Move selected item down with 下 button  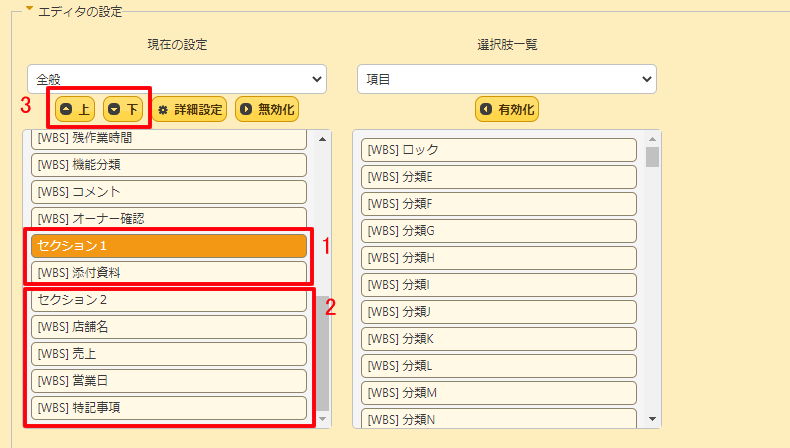click(123, 109)
